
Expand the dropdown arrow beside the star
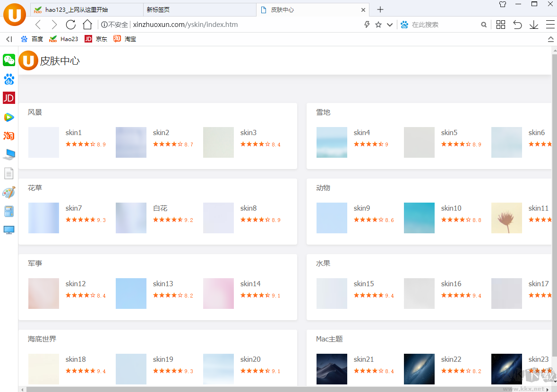tap(390, 25)
